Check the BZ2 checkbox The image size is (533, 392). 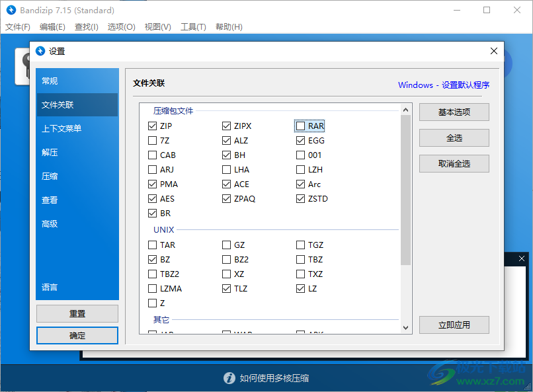pyautogui.click(x=226, y=260)
